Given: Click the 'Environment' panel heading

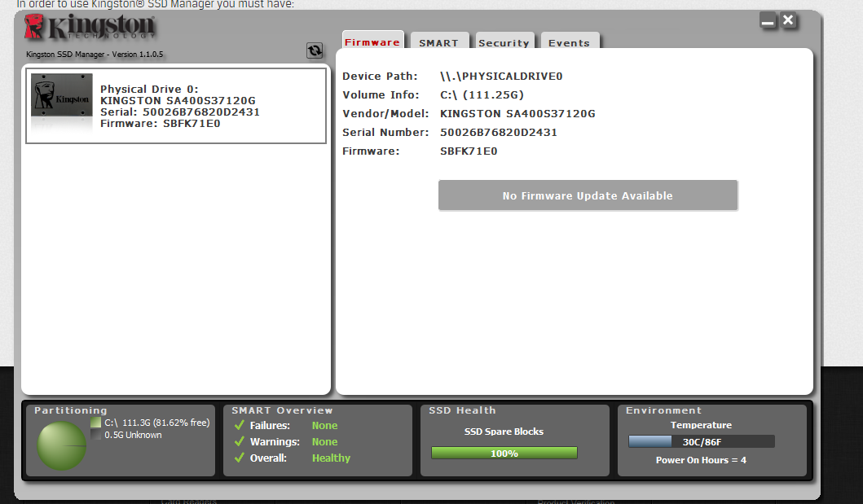Looking at the screenshot, I should [664, 410].
